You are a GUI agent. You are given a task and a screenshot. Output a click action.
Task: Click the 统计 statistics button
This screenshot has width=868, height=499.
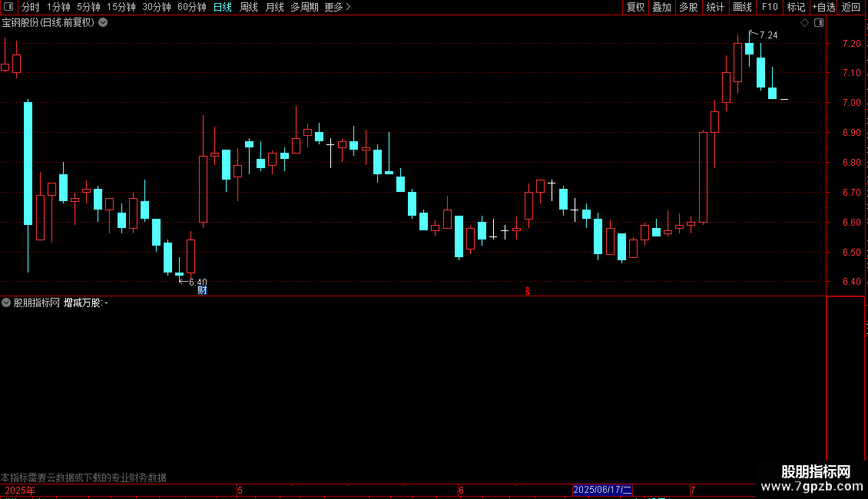click(715, 7)
